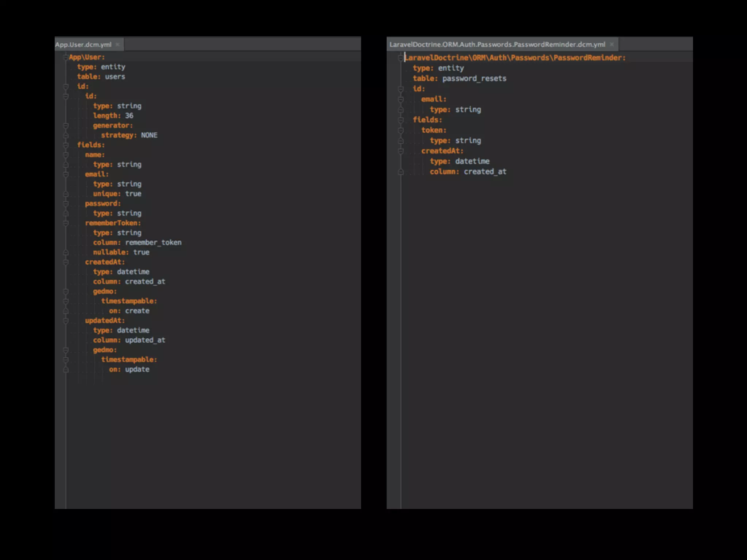Click the 'table: password_resets' line
Screen dimensions: 747x560
(459, 78)
